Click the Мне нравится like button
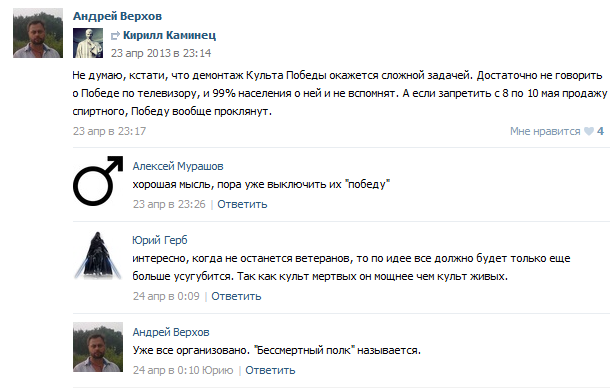 [x=545, y=131]
